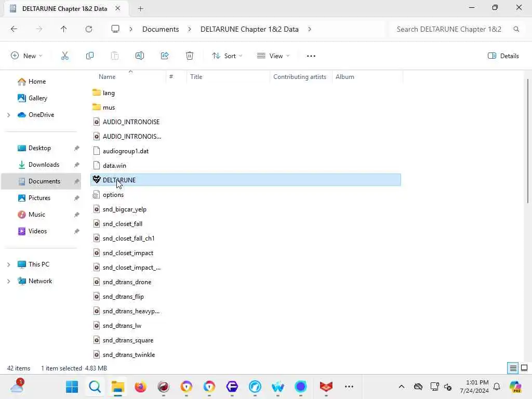The image size is (532, 399).
Task: Click the search magnifier in search box
Action: click(516, 29)
